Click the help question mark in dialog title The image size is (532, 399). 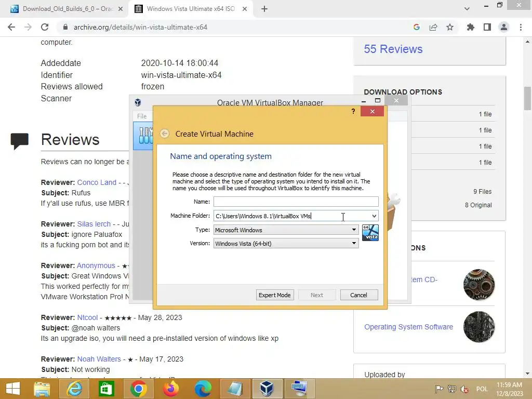[x=353, y=111]
